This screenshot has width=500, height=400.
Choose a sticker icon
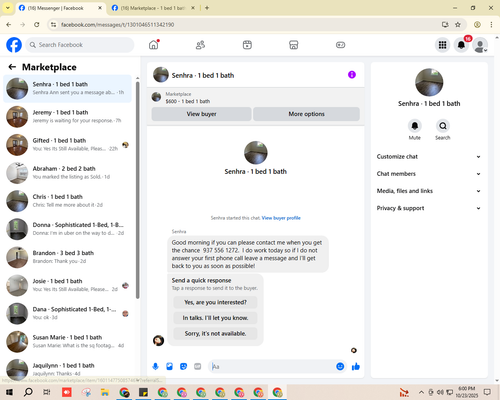183,367
